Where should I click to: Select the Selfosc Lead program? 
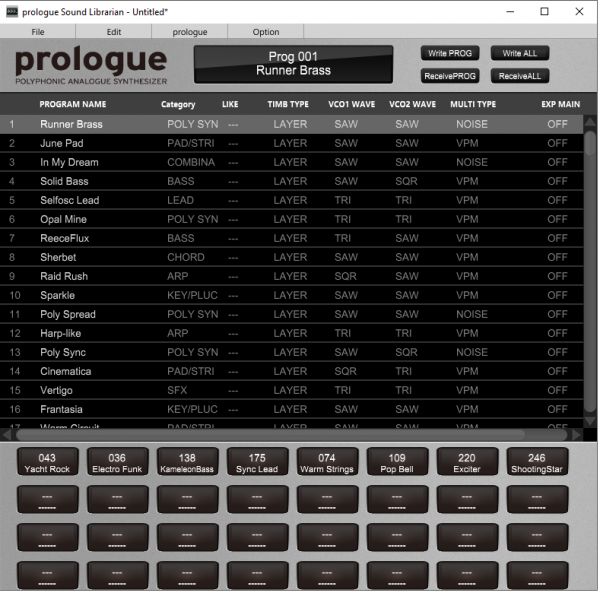pos(292,200)
